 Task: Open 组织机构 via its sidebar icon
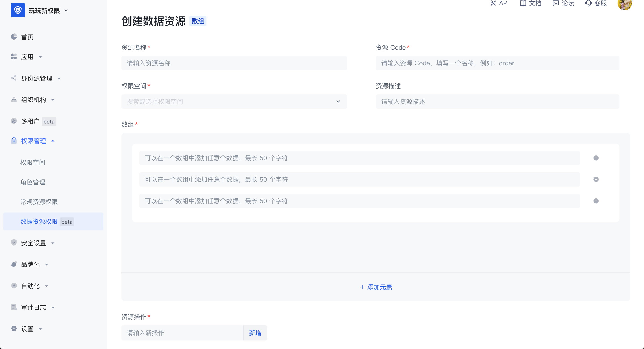(x=14, y=100)
